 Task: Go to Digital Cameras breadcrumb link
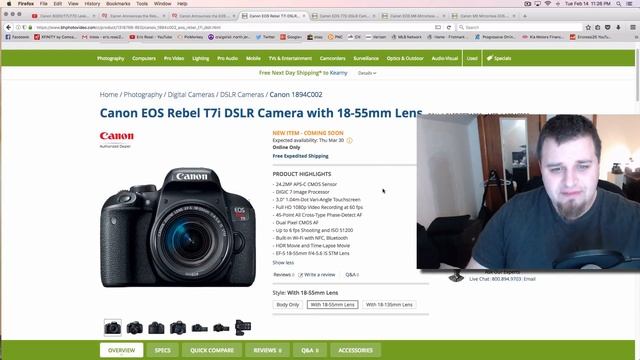tap(191, 94)
